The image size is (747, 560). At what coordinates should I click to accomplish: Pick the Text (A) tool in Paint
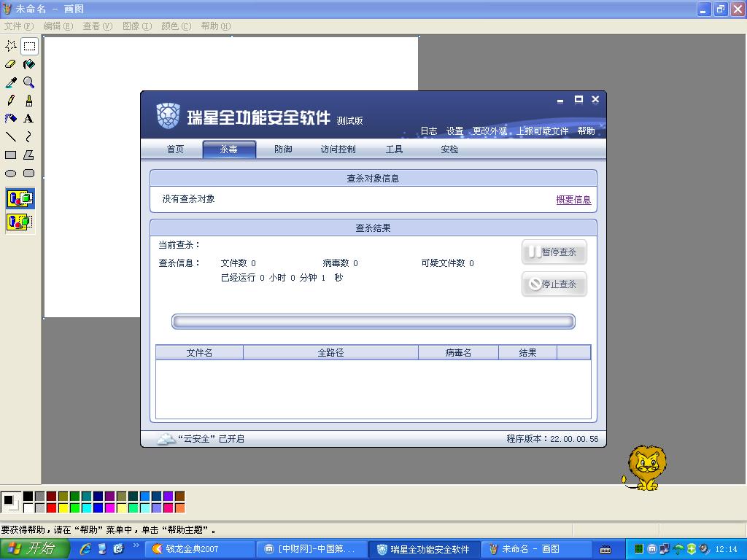(29, 119)
